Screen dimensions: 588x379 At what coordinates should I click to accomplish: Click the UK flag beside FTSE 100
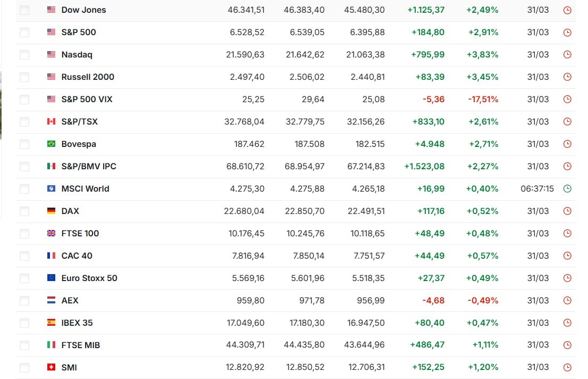tap(52, 233)
